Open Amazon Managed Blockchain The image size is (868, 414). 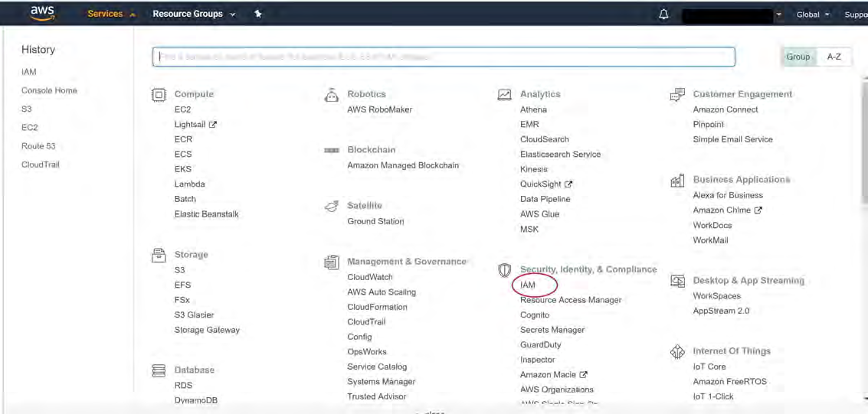(403, 166)
